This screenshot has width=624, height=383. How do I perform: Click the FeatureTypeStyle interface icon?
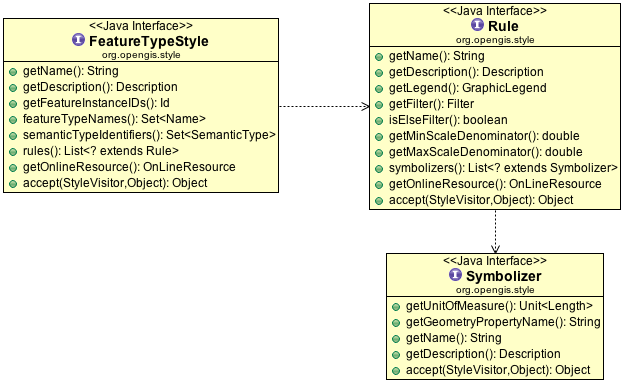coord(78,40)
